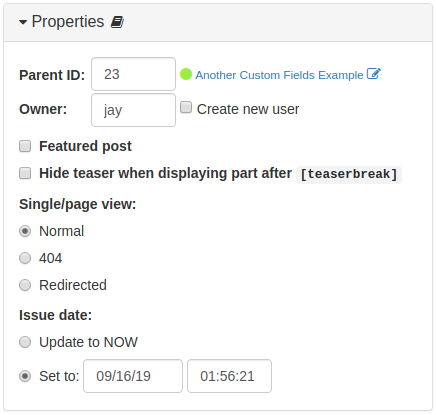The image size is (436, 415).
Task: Select Redirected view option
Action: tap(25, 285)
